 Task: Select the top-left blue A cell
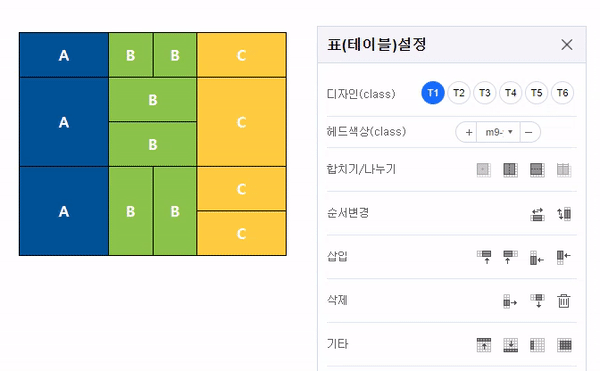pos(64,55)
